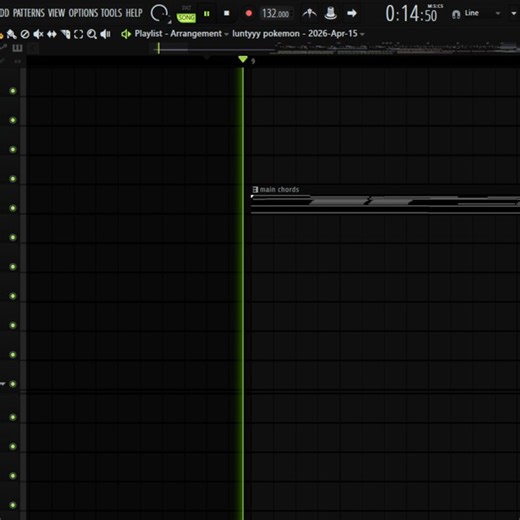Open the PATTERNS menu
The height and width of the screenshot is (520, 520).
click(29, 13)
